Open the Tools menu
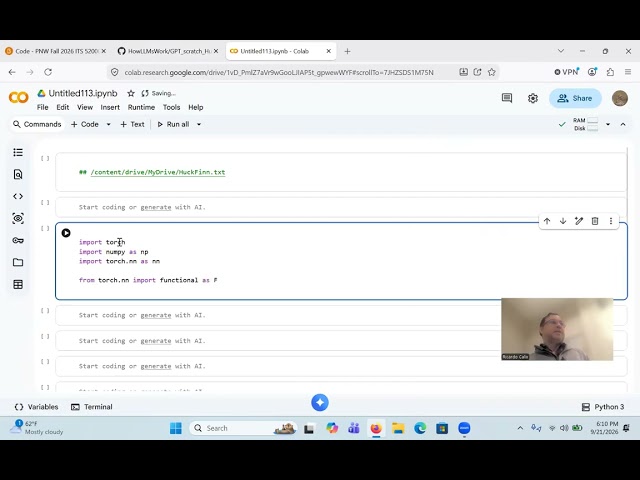Screen dimensions: 640x480 click(171, 107)
